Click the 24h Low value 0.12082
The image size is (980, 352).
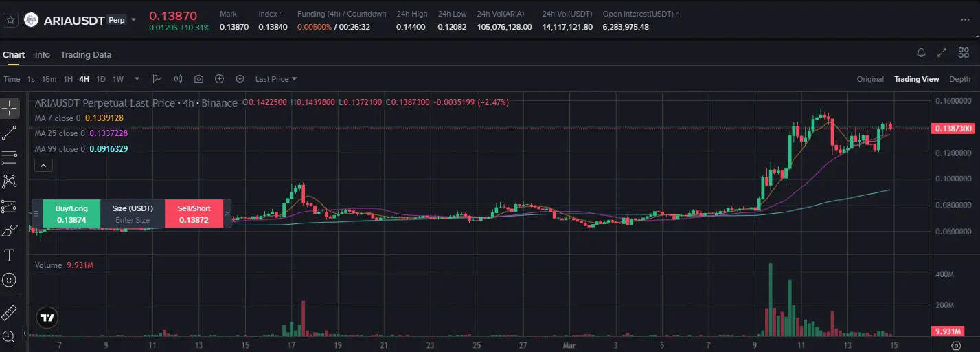tap(452, 27)
